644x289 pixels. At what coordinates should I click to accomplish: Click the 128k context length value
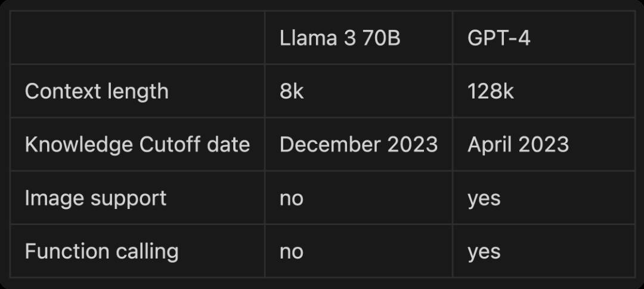pos(490,91)
